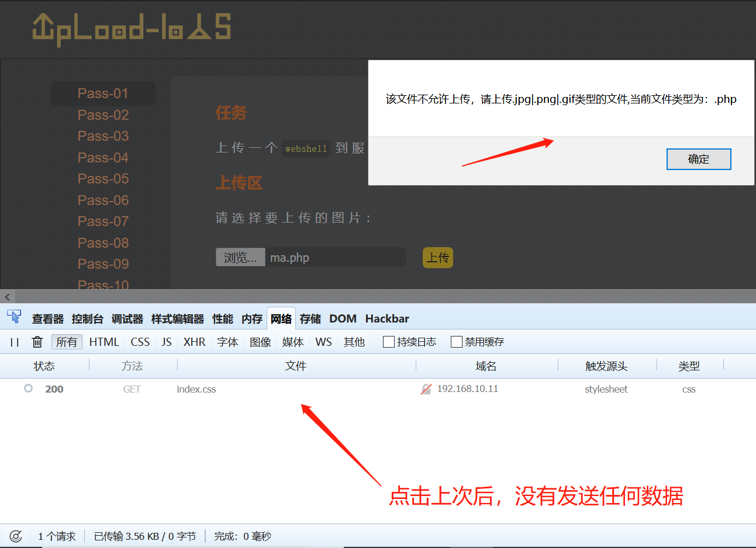
Task: Open performance analysis stopwatch icon in status bar
Action: click(16, 536)
